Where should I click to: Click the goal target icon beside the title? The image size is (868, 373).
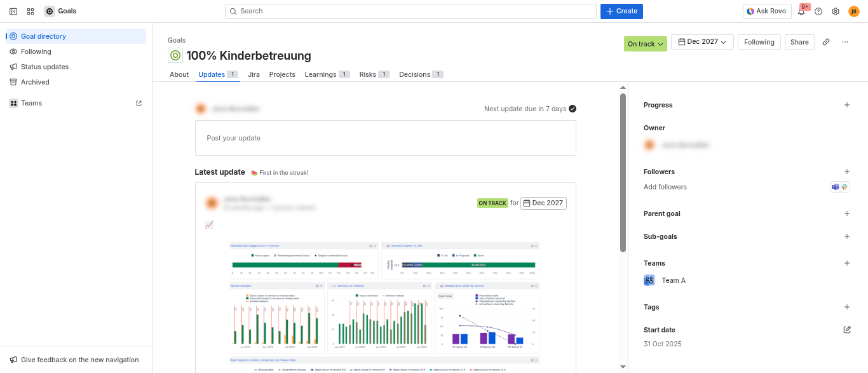point(175,55)
